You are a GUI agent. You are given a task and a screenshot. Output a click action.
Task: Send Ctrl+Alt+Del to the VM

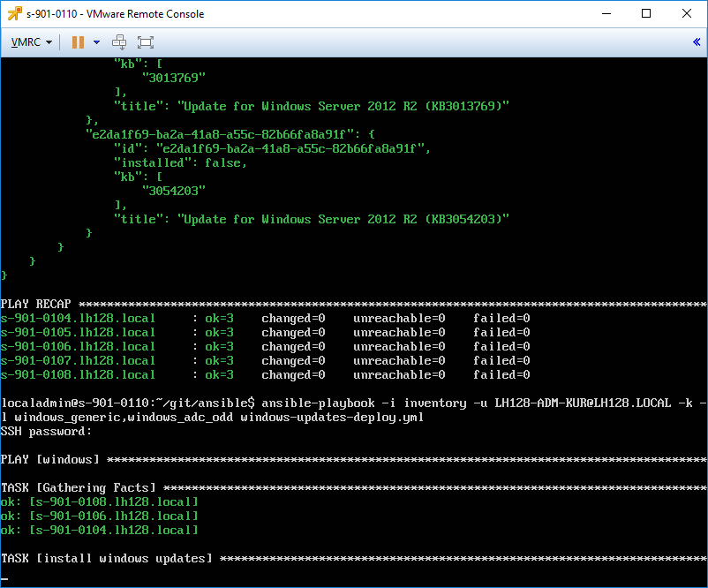click(119, 42)
